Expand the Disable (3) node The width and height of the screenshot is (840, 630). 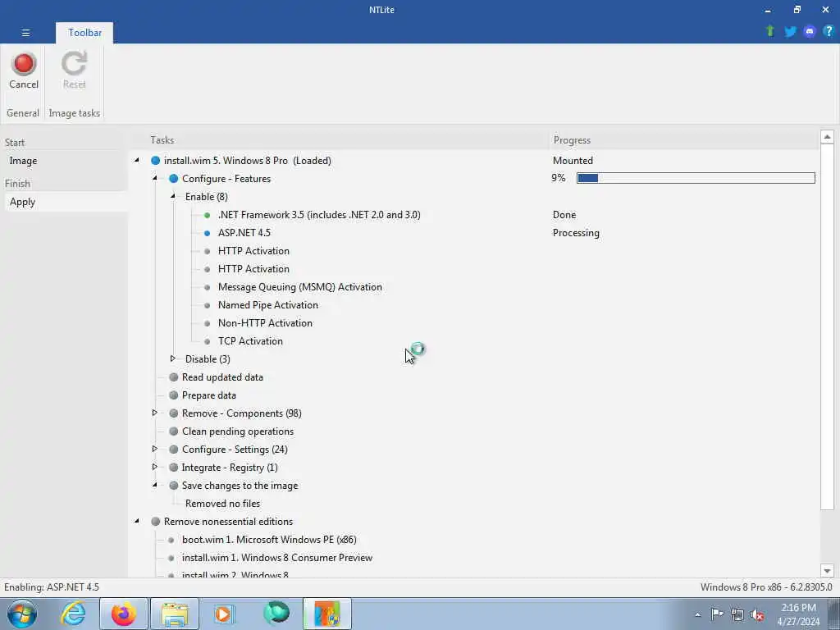coord(172,358)
